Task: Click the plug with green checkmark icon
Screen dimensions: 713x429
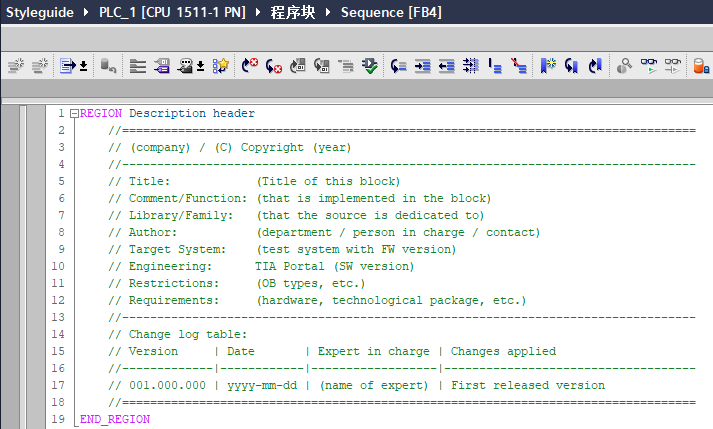Action: [x=370, y=66]
